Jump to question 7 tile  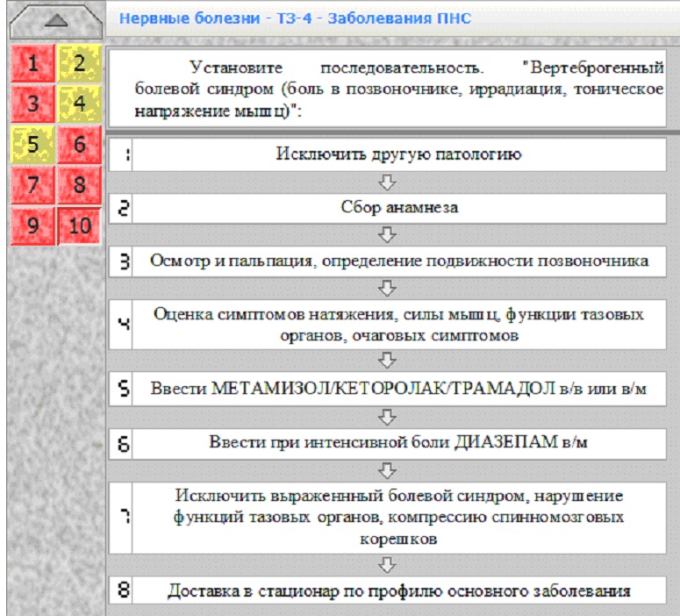33,185
